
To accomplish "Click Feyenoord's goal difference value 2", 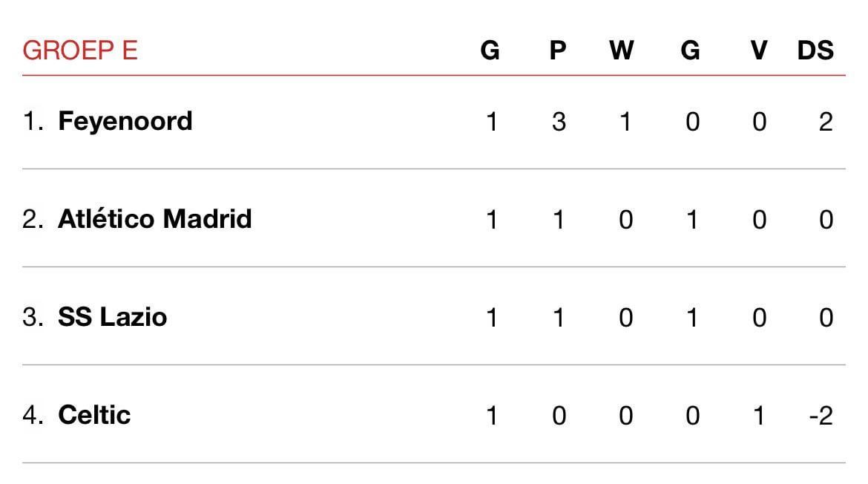I will pyautogui.click(x=826, y=122).
